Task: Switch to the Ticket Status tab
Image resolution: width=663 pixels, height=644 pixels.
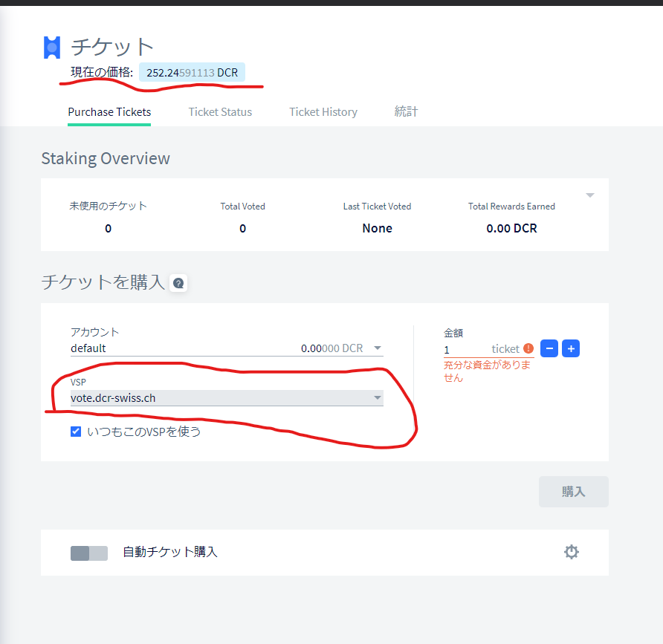Action: pyautogui.click(x=220, y=112)
